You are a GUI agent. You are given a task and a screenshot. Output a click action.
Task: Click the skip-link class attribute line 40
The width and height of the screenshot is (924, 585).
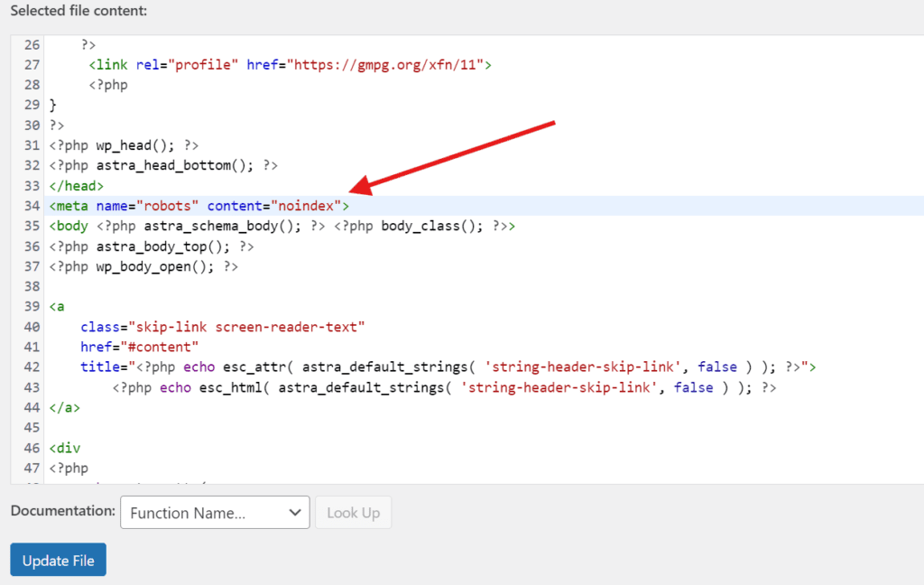click(223, 327)
